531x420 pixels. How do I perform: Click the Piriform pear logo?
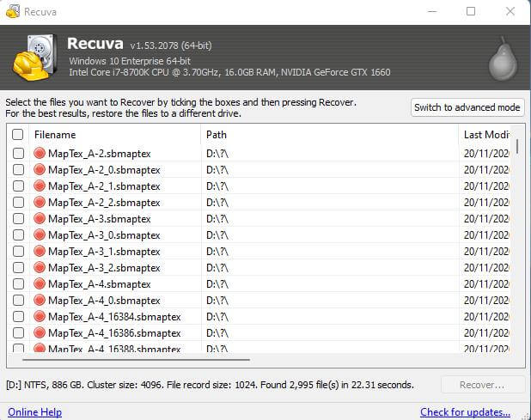503,59
